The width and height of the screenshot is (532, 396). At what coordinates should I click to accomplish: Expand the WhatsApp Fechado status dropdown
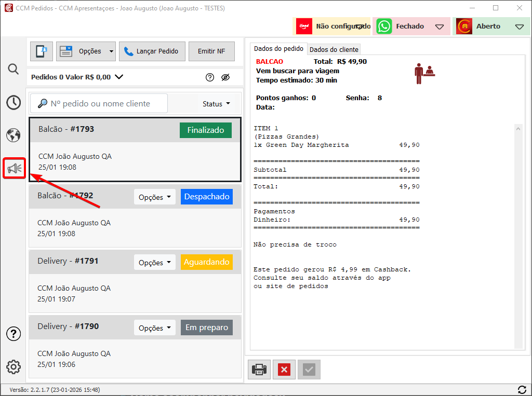point(440,26)
